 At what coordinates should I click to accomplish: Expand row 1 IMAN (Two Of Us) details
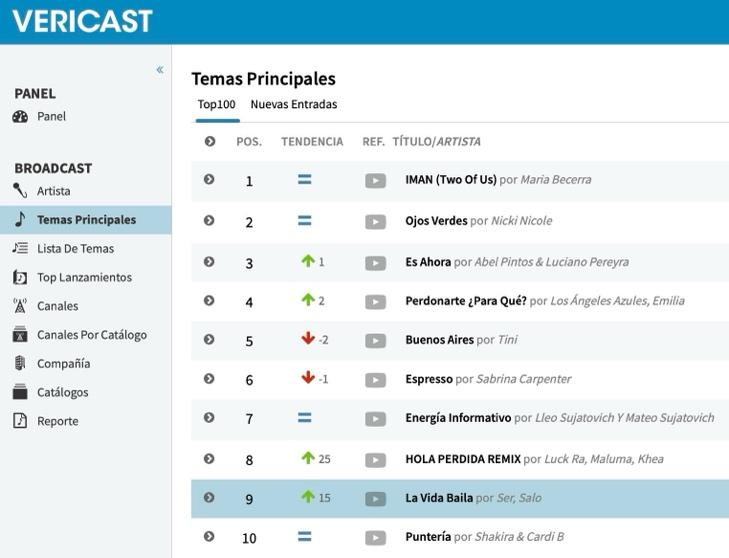click(x=209, y=179)
